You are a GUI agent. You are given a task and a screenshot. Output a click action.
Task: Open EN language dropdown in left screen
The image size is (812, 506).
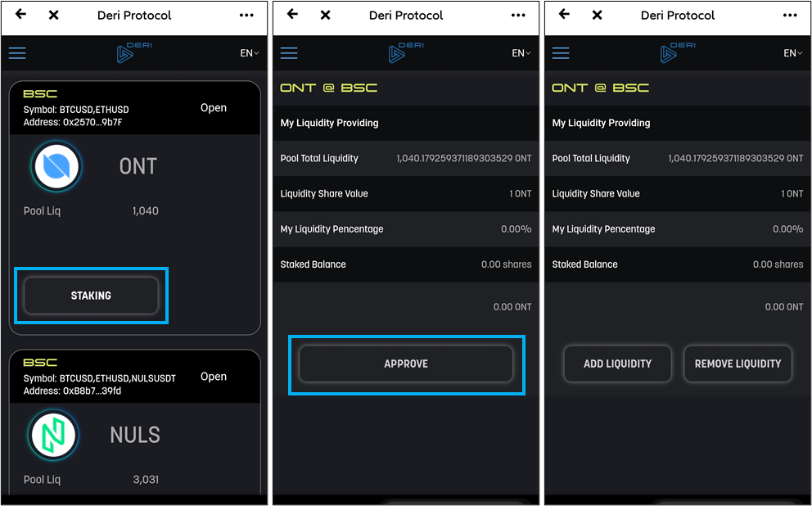tap(249, 53)
